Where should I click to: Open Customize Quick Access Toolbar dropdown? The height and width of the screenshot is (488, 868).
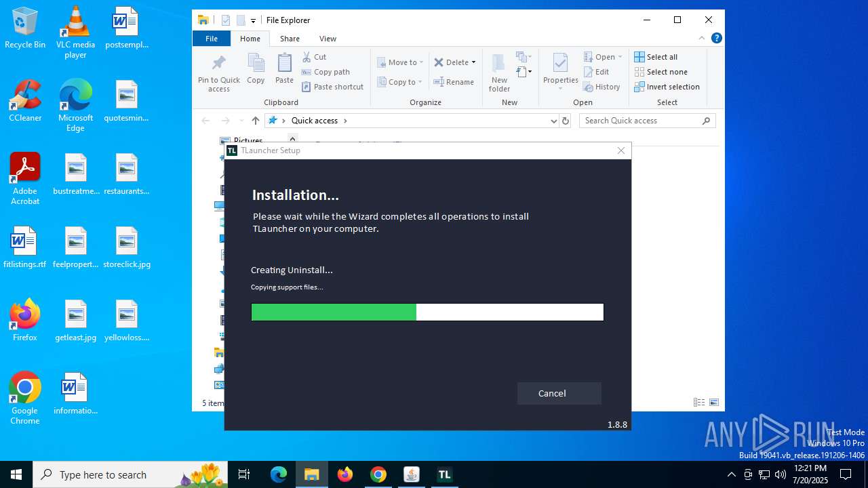(x=253, y=20)
